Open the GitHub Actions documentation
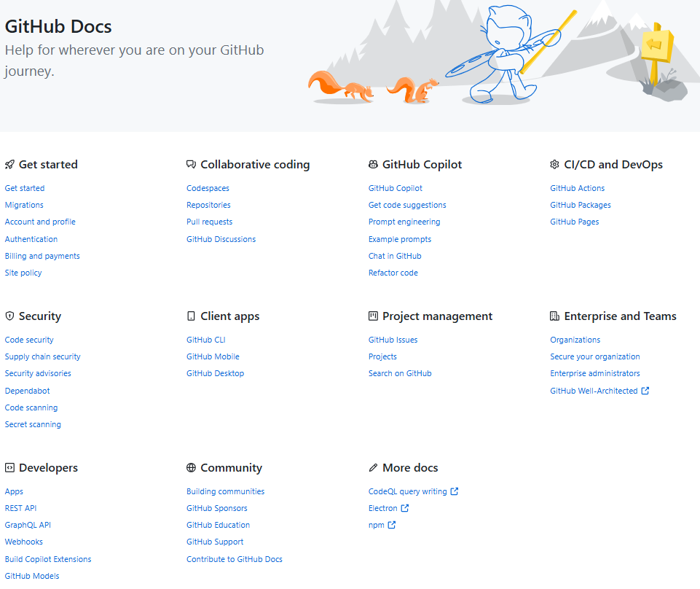Viewport: 700px width, 589px height. click(577, 187)
